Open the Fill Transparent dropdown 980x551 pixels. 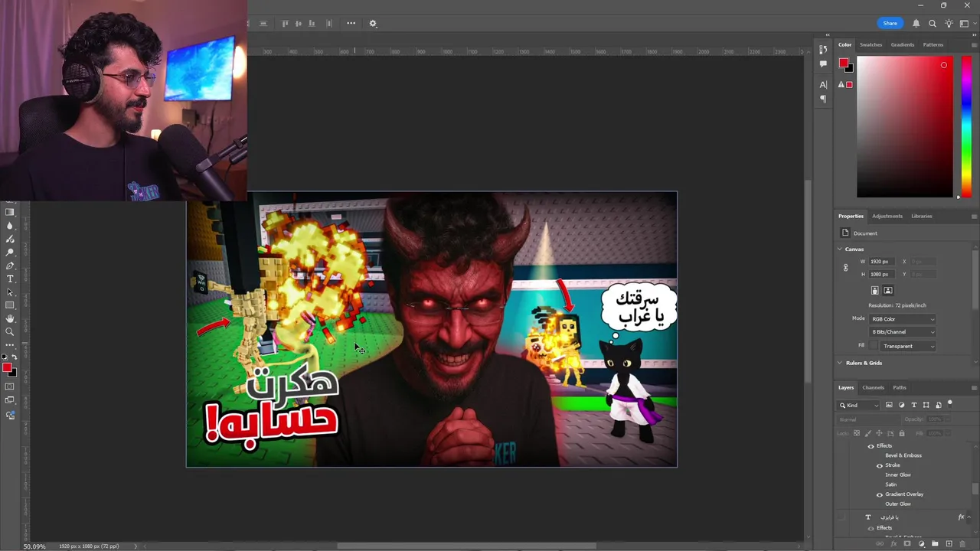coord(908,346)
